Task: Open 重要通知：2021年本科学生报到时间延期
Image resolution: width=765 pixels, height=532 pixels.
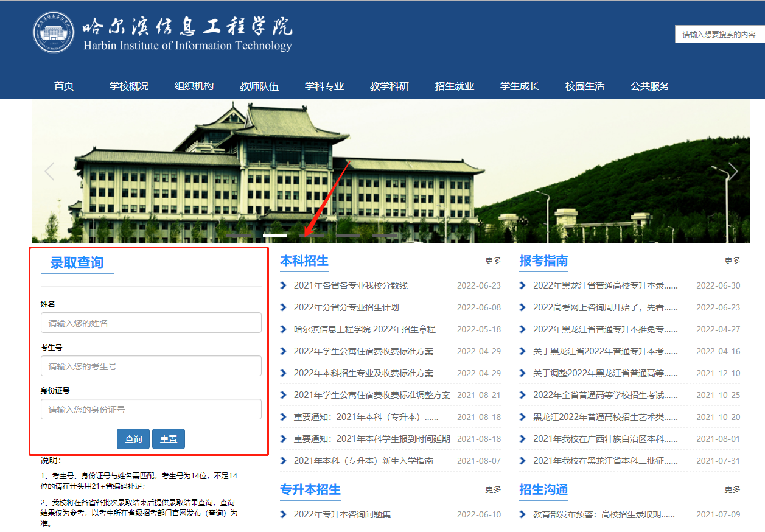Action: coord(372,439)
